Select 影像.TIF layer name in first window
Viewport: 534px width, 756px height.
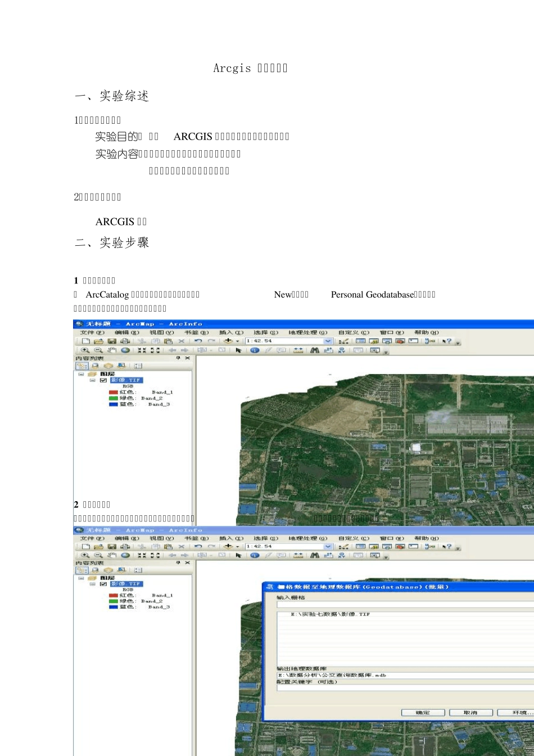[x=126, y=380]
